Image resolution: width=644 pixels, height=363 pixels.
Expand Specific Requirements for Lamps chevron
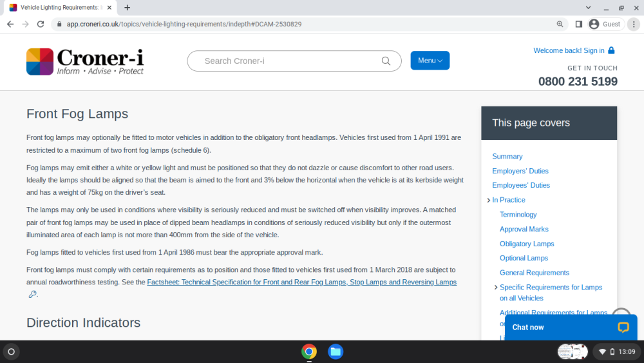[x=496, y=288]
